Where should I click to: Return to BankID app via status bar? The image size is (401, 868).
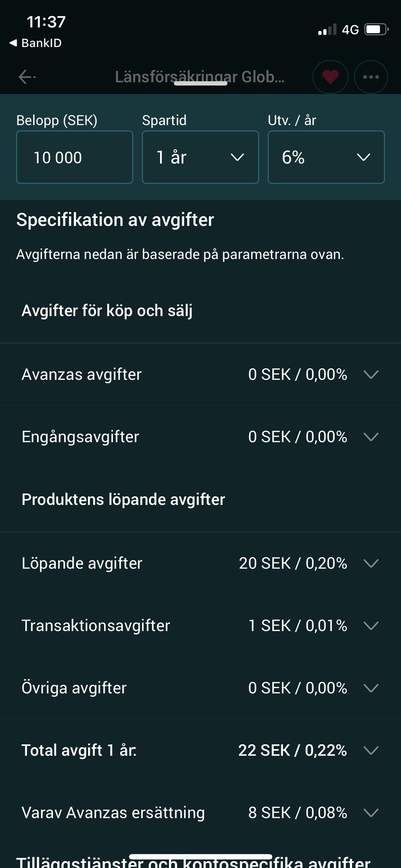[x=36, y=43]
